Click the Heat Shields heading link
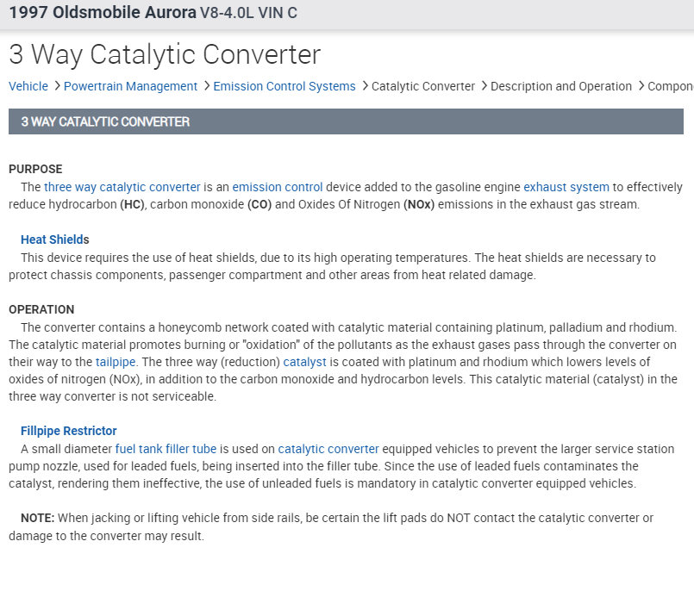The height and width of the screenshot is (616, 694). [54, 240]
